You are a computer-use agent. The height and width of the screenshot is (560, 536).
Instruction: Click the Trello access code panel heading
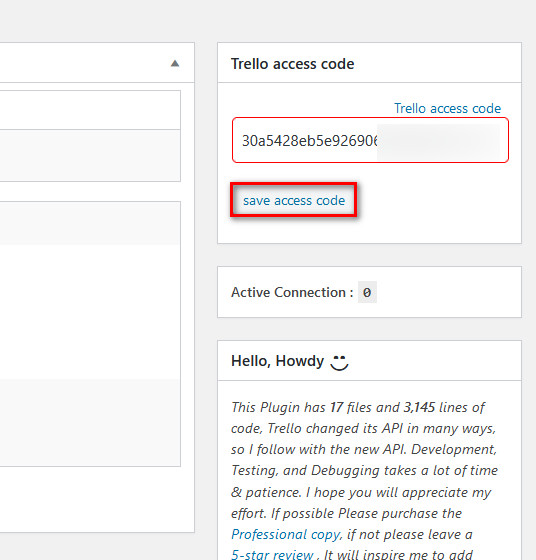tap(292, 64)
